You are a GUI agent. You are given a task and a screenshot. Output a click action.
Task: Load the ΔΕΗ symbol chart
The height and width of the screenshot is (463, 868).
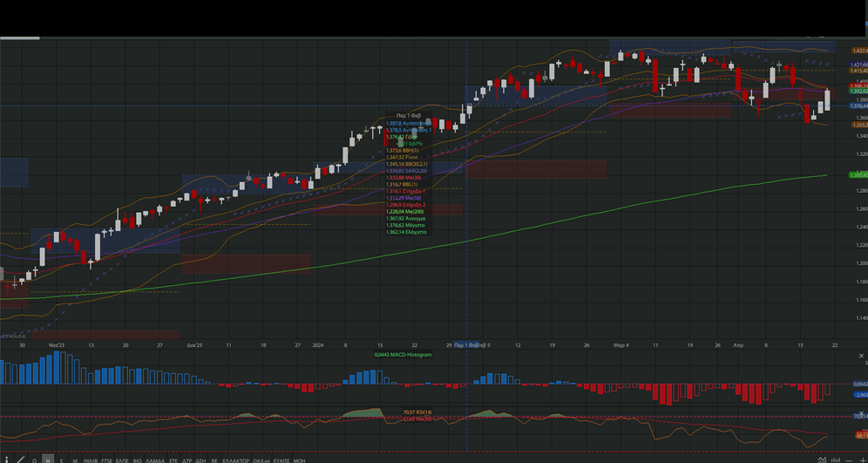coord(200,460)
